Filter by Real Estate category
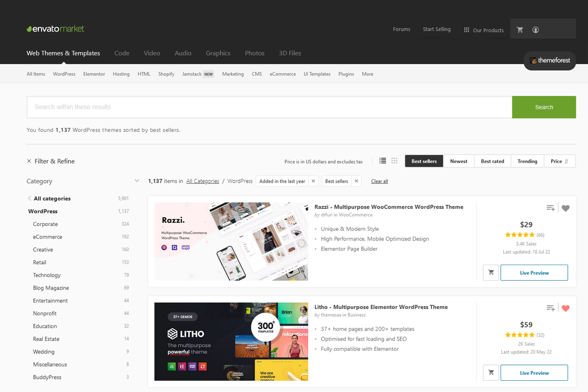 coord(46,339)
